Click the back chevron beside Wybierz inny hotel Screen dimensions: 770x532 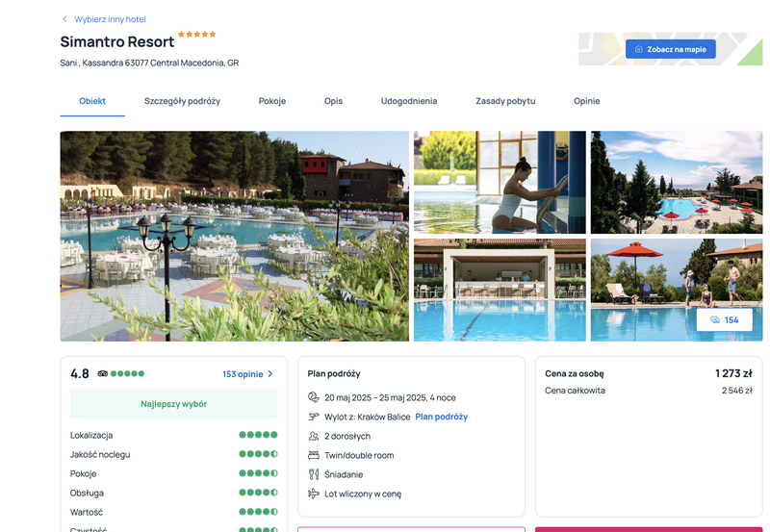click(64, 19)
